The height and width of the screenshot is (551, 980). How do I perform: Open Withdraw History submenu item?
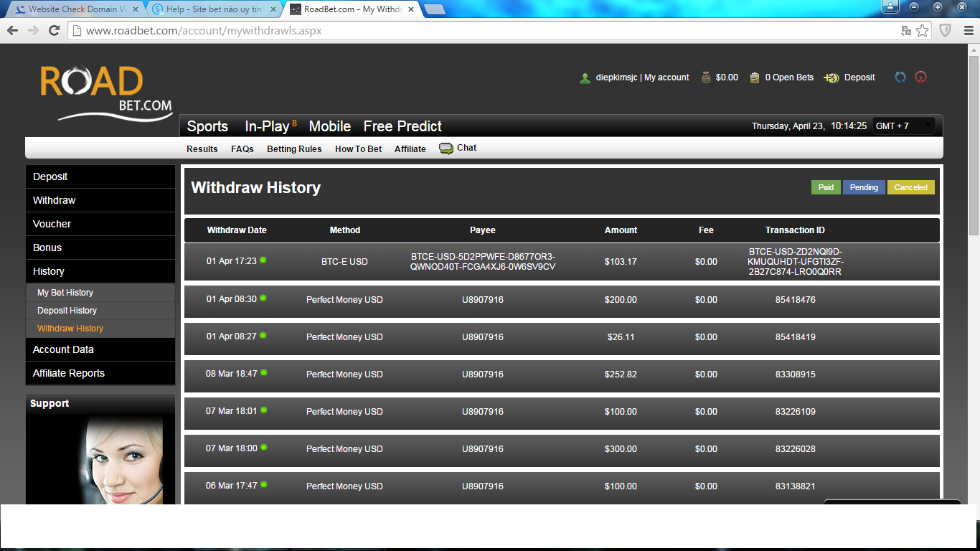pos(100,329)
